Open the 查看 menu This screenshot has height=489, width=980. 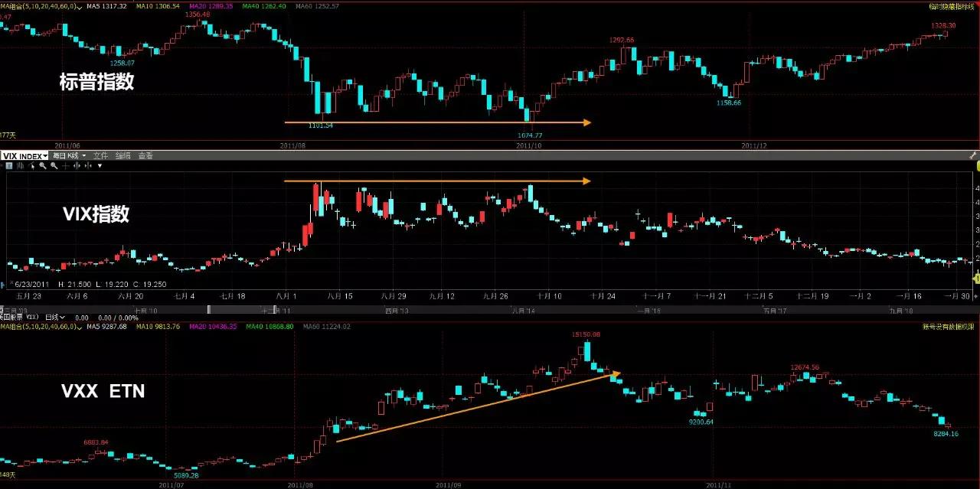coord(145,156)
